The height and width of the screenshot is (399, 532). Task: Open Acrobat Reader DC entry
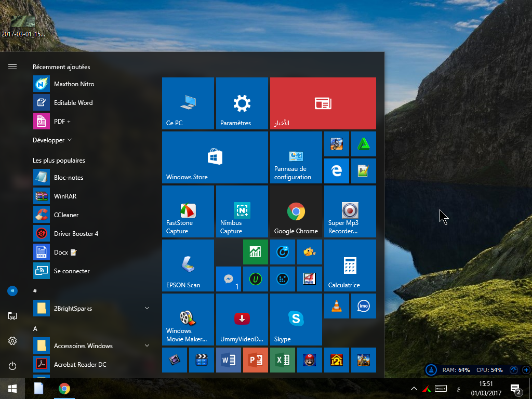click(91, 364)
